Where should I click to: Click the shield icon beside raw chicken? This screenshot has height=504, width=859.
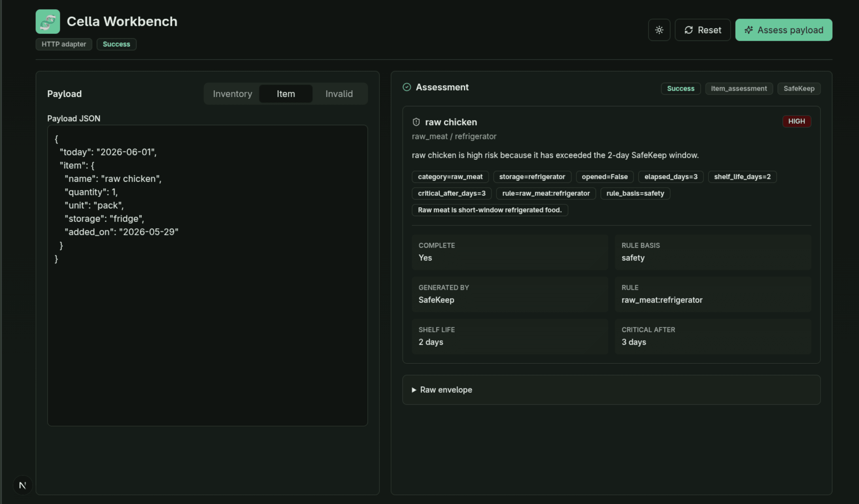pos(416,122)
